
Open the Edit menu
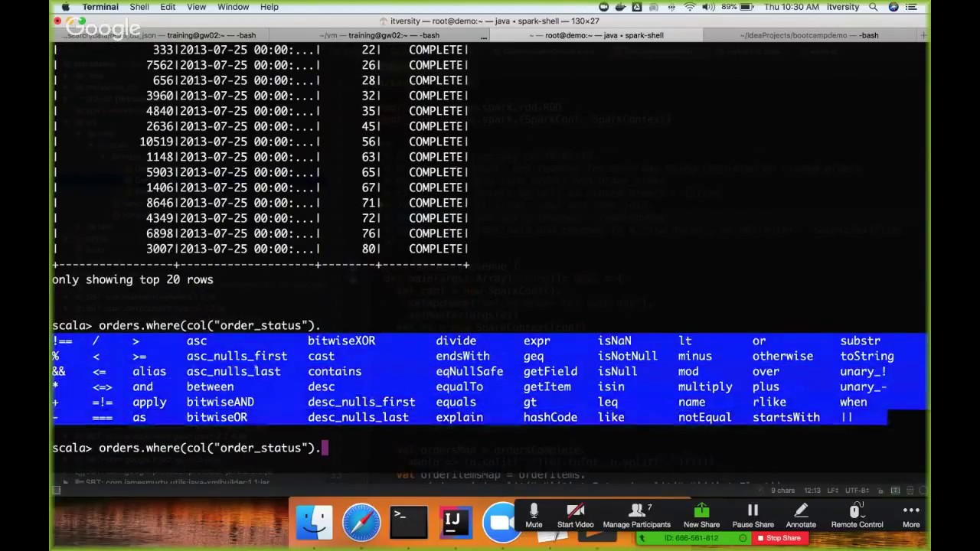tap(168, 7)
